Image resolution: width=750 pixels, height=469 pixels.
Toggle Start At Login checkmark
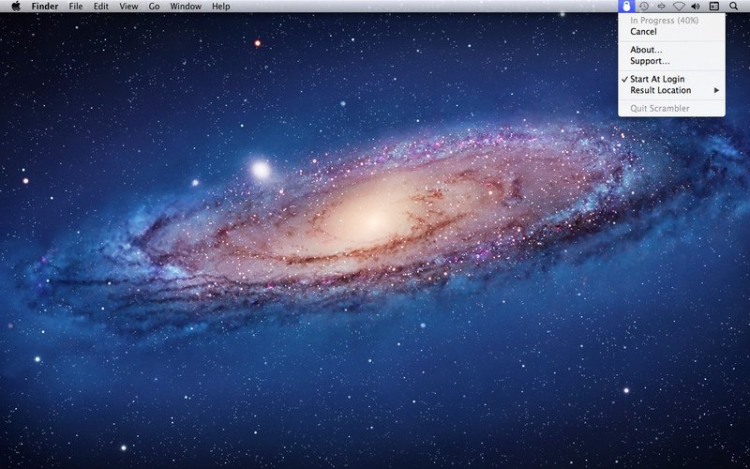pyautogui.click(x=672, y=79)
